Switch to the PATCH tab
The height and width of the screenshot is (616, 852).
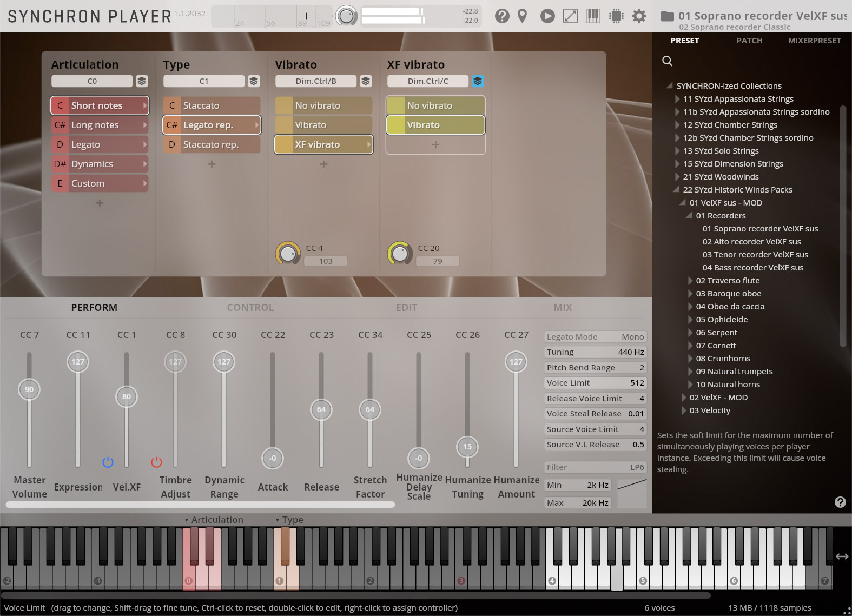[x=749, y=41]
